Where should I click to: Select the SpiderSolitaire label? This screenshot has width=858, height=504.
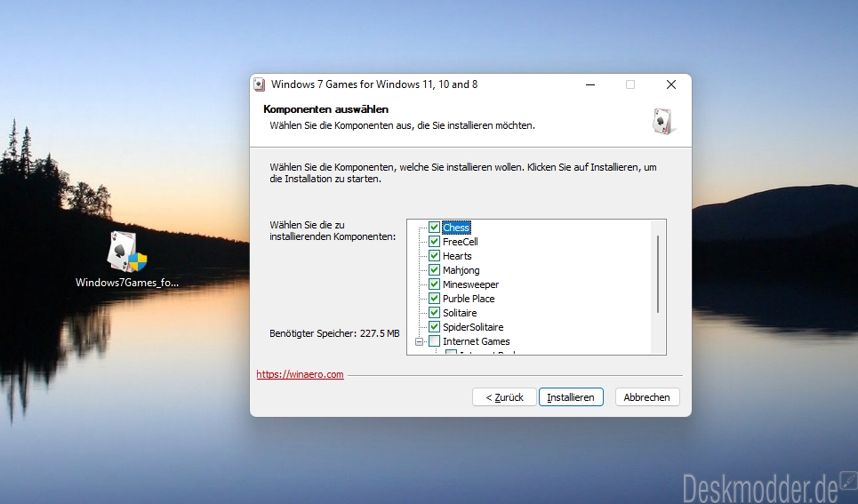click(473, 327)
